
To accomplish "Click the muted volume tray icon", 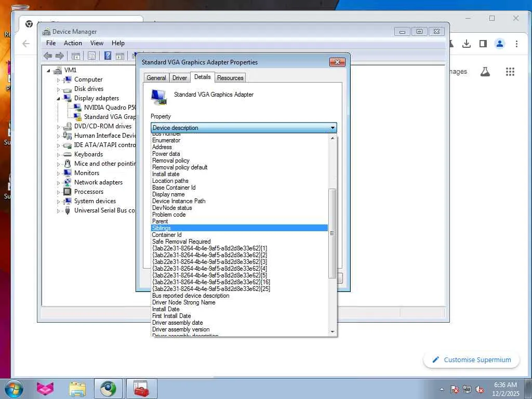I will click(480, 390).
